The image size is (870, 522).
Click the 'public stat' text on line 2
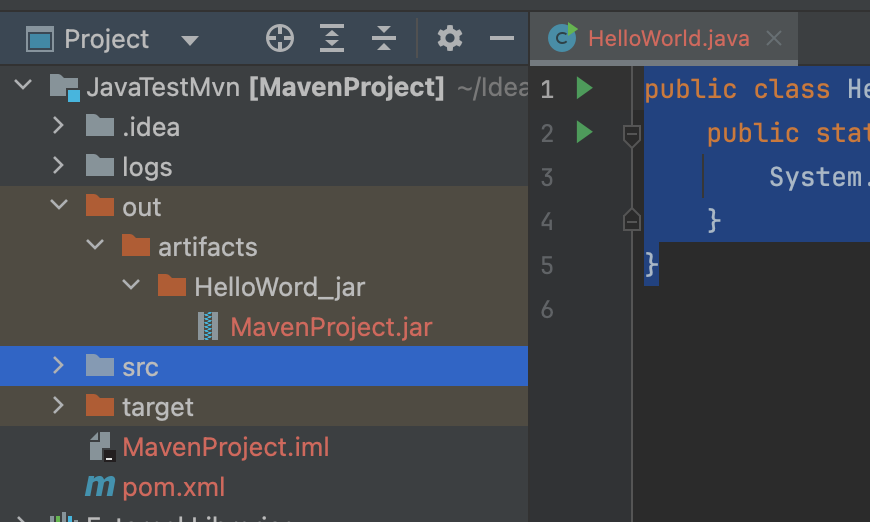coord(788,133)
